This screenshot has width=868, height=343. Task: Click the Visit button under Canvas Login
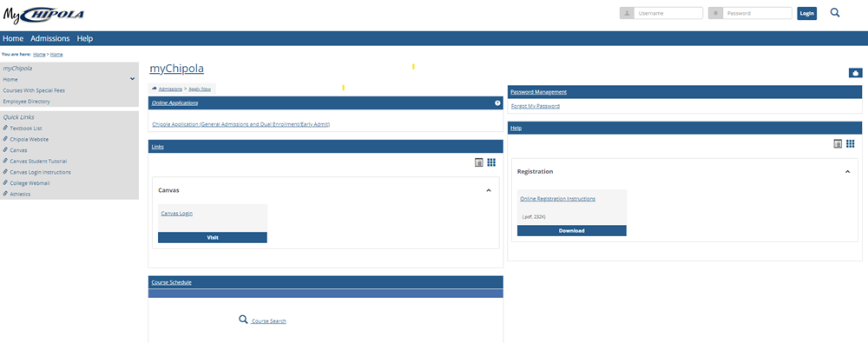(213, 237)
